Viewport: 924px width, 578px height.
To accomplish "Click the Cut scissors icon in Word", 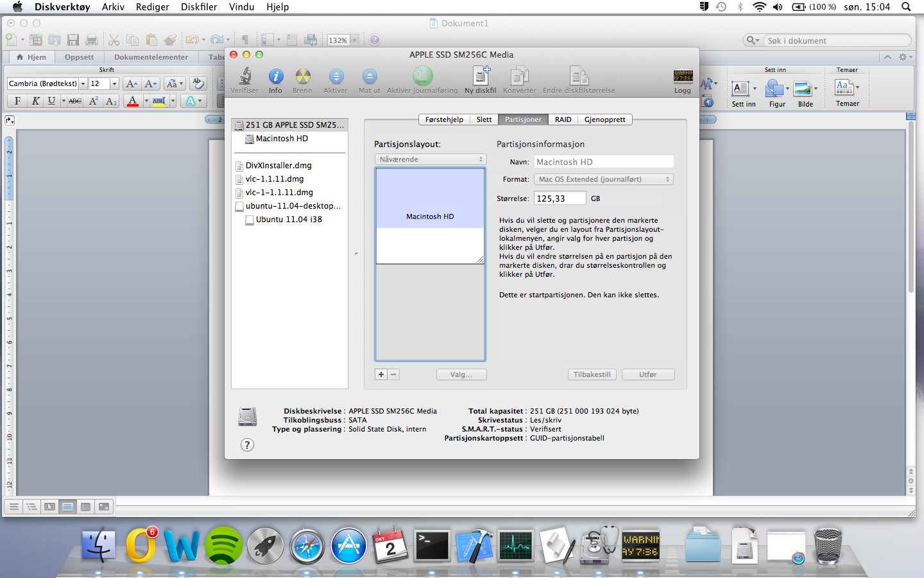I will (114, 40).
